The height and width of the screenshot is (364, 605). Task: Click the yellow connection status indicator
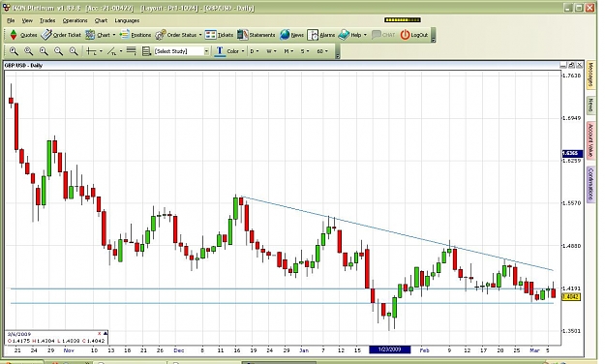tap(403, 19)
